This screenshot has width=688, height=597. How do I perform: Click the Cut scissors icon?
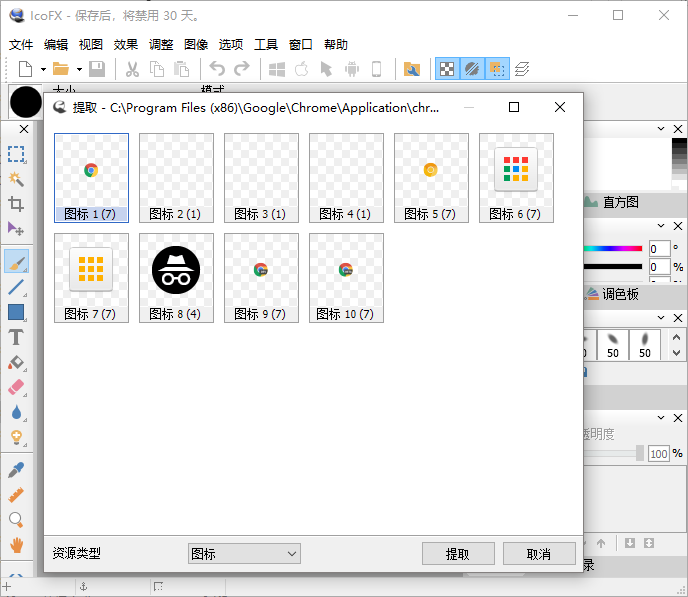point(132,69)
